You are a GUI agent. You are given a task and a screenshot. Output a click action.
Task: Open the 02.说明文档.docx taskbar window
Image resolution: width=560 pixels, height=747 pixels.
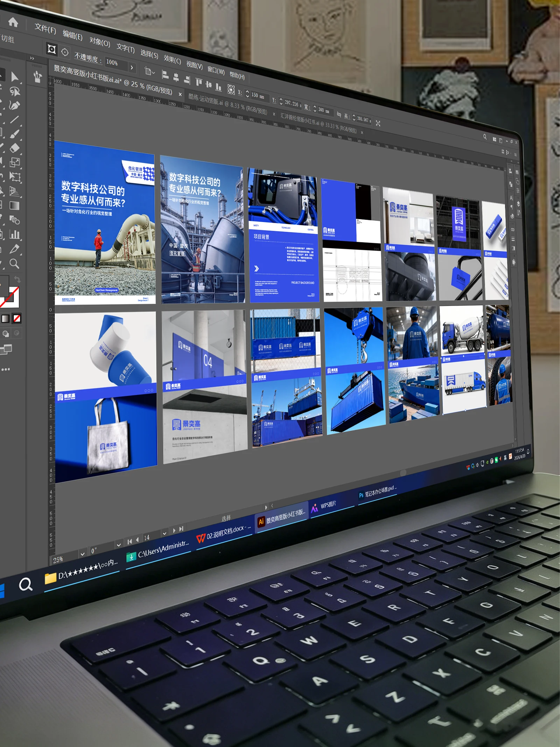pos(224,534)
